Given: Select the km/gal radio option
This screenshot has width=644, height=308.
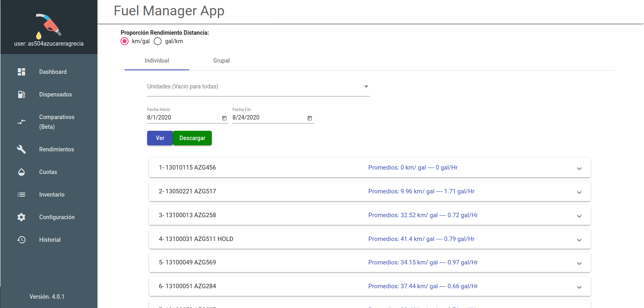Looking at the screenshot, I should pyautogui.click(x=125, y=41).
